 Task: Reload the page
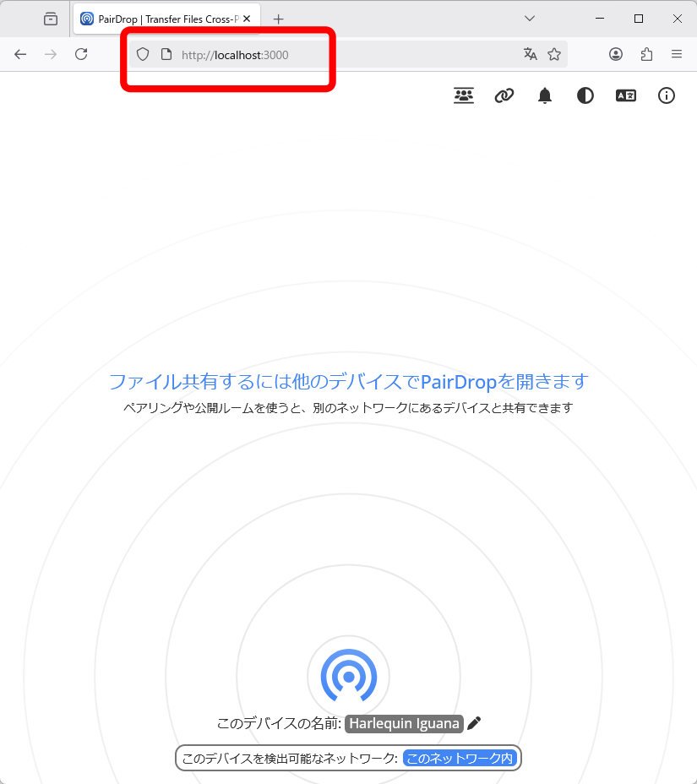click(x=81, y=54)
